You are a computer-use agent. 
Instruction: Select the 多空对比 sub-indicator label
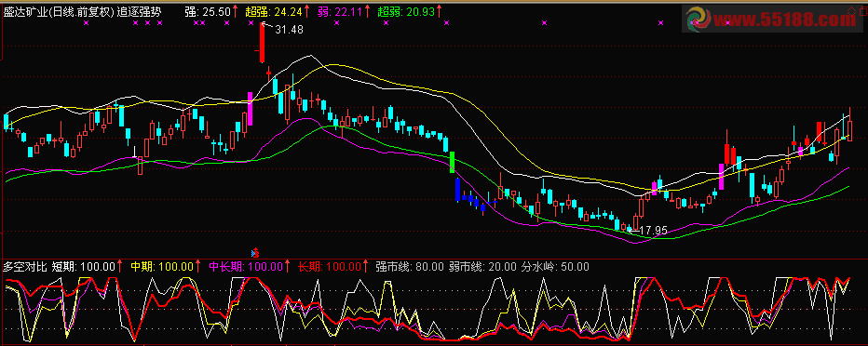click(x=24, y=267)
